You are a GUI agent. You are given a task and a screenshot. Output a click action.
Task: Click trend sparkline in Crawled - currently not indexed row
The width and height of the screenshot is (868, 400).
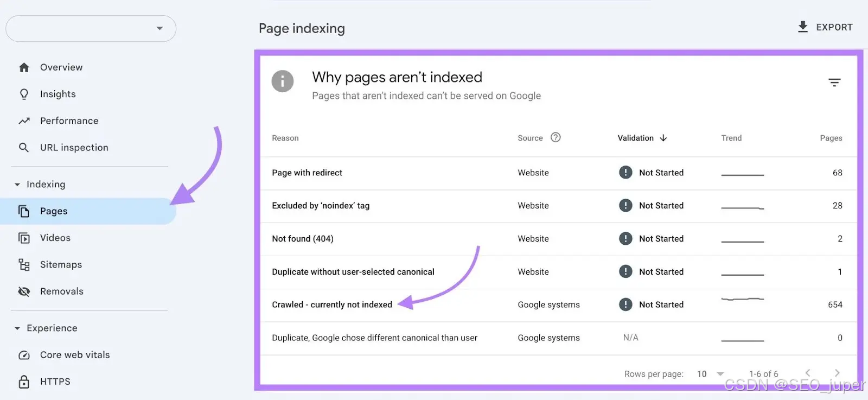743,300
